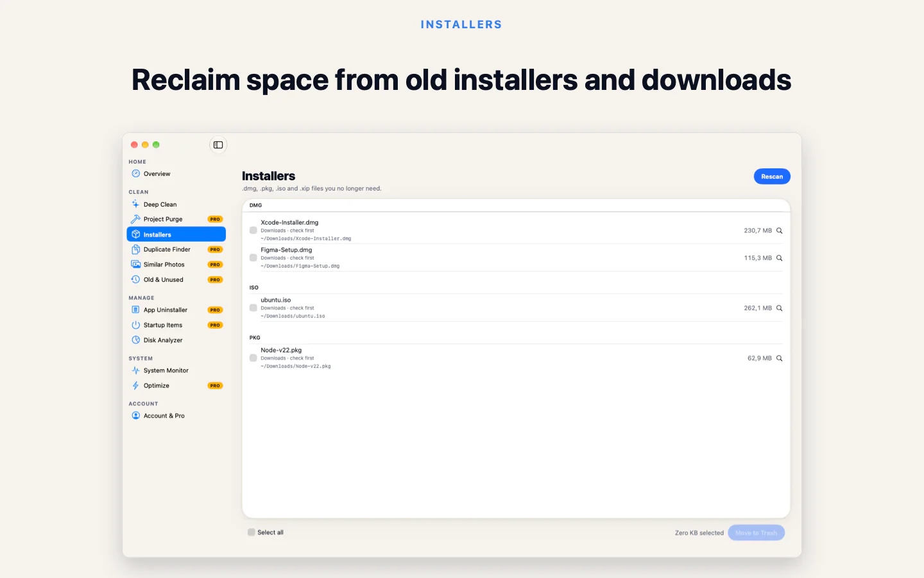The height and width of the screenshot is (578, 924).
Task: Click the Deep Clean sparkle icon
Action: (x=135, y=204)
